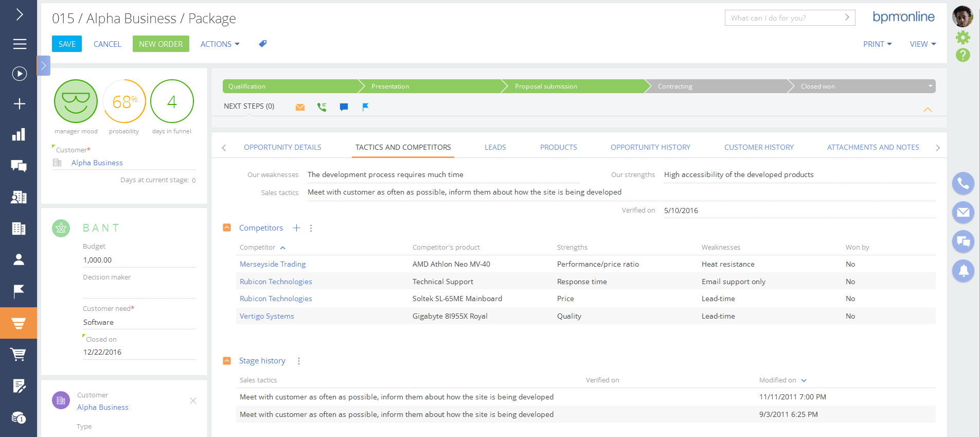Open the Invoices coins section in sidebar
This screenshot has height=437, width=980.
point(19,417)
